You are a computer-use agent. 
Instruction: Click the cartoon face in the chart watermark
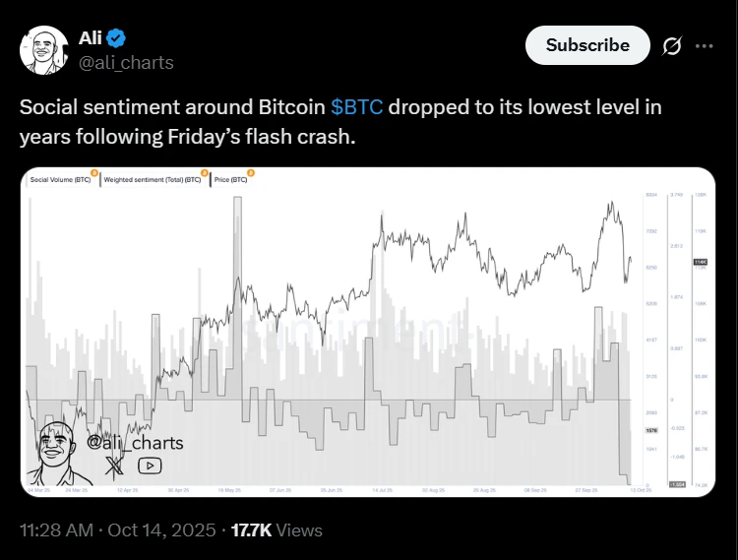(x=59, y=455)
